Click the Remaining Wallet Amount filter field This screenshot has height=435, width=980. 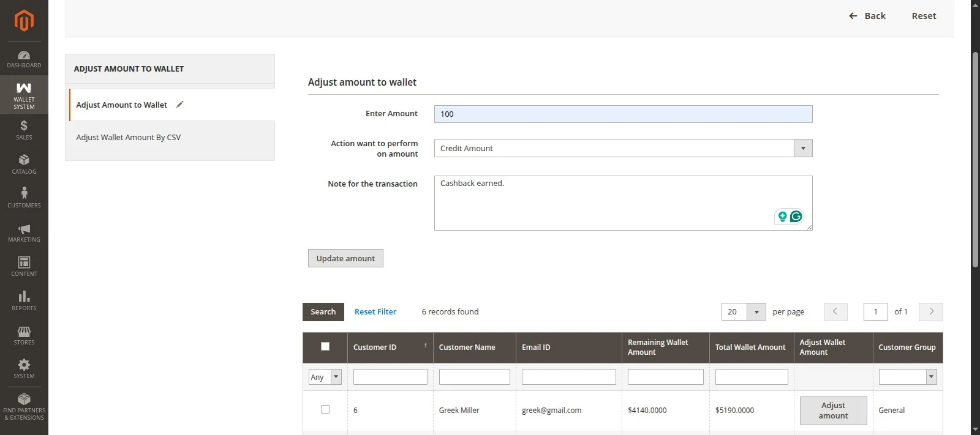665,377
